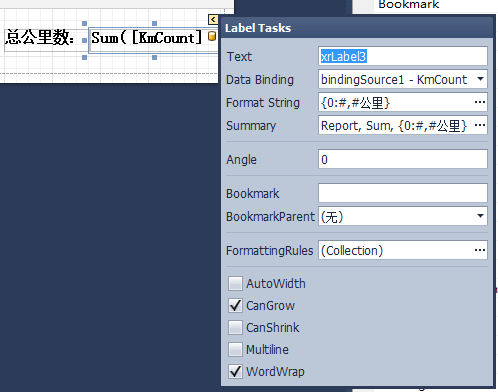
Task: Click the empty Bookmark input field
Action: tap(403, 193)
